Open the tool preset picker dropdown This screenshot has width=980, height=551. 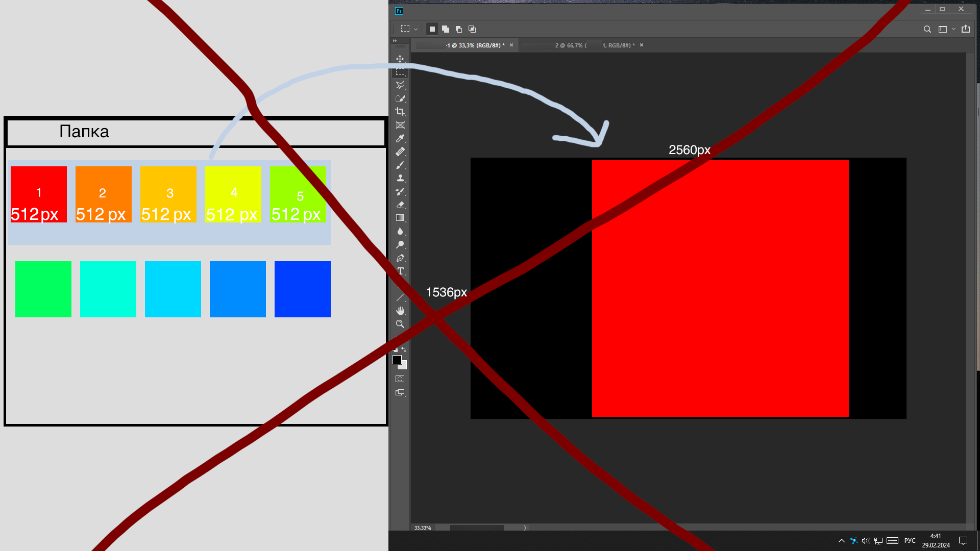point(415,29)
